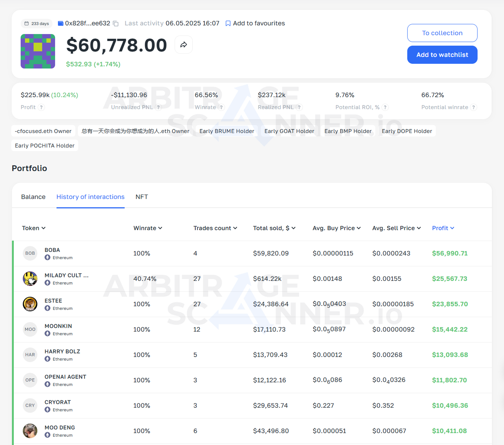Click avg sell price $0.352
This screenshot has height=445, width=504.
(x=383, y=406)
